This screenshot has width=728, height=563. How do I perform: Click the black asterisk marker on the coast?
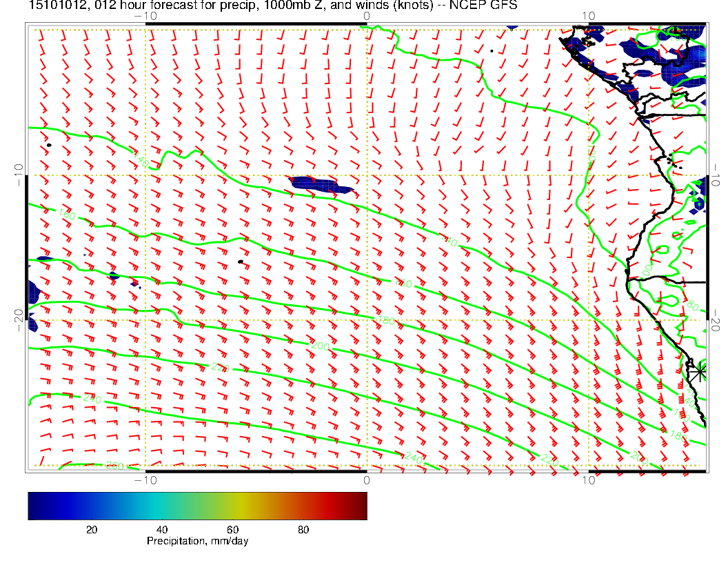tap(700, 371)
